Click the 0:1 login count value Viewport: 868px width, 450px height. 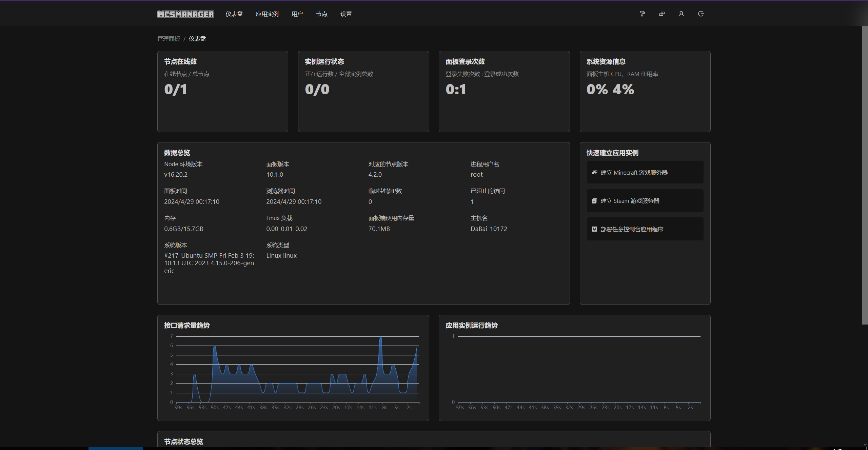pyautogui.click(x=456, y=90)
